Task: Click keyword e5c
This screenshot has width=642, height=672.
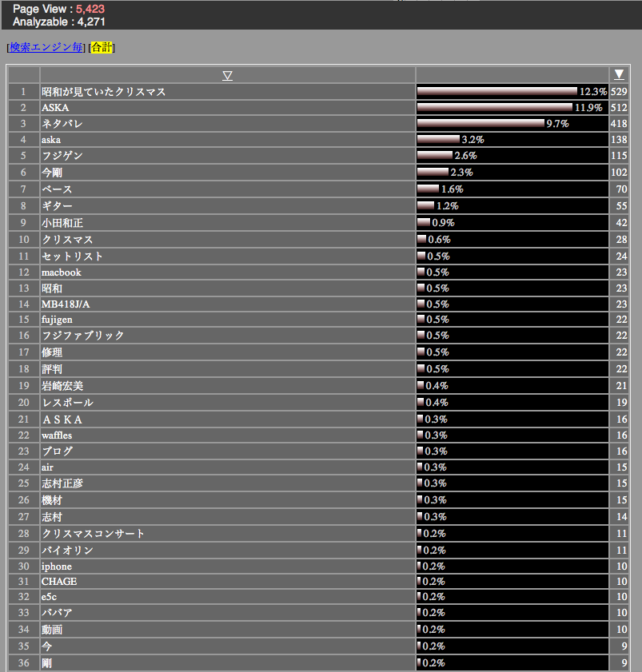Action: tap(49, 597)
